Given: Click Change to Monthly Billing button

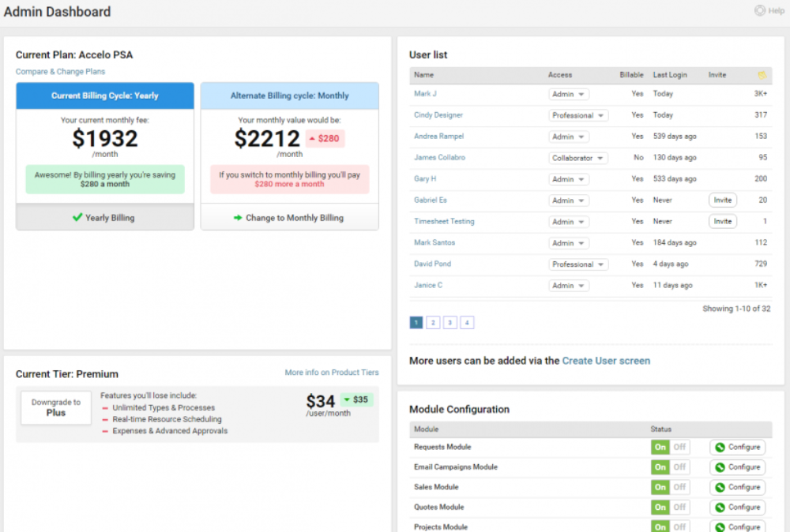Looking at the screenshot, I should coord(290,217).
